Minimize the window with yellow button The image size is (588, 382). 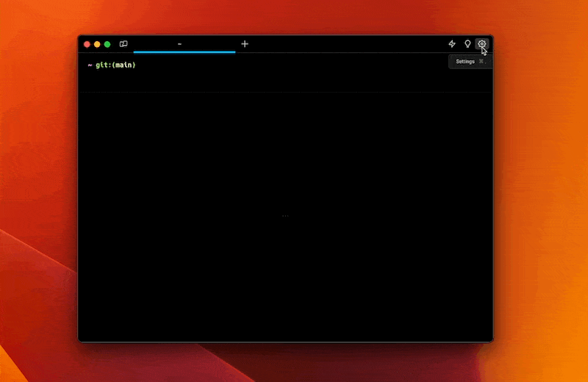[x=97, y=44]
